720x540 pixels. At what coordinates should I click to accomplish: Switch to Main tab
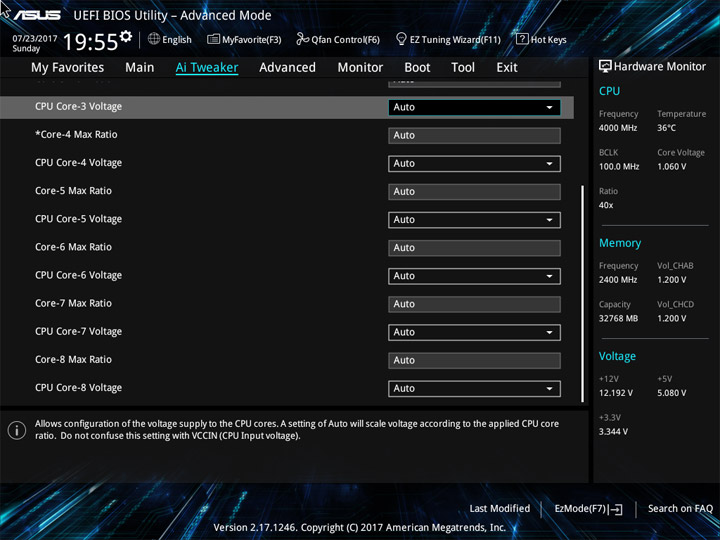coord(140,68)
